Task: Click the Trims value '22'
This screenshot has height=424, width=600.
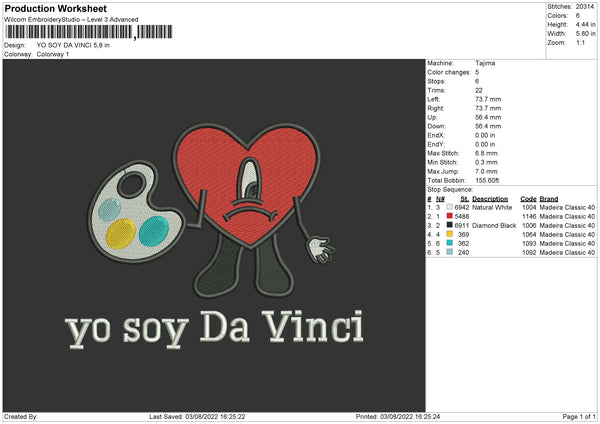Action: click(x=479, y=90)
